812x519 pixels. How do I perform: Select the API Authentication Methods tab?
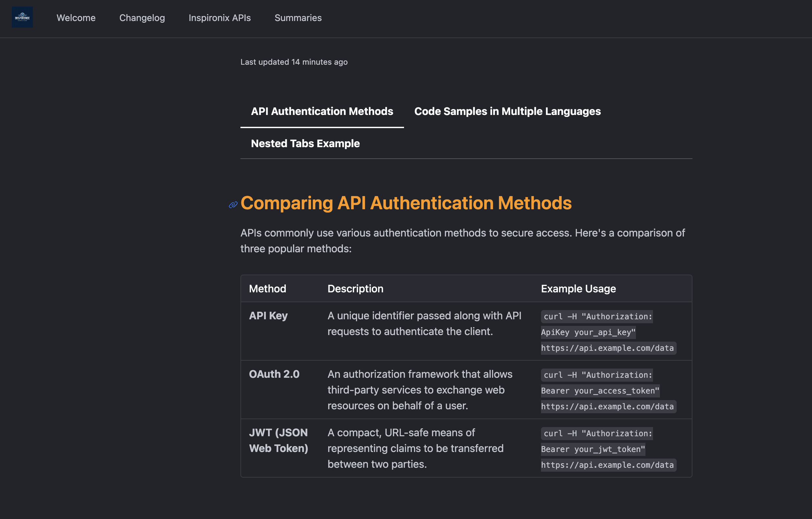[x=322, y=111]
